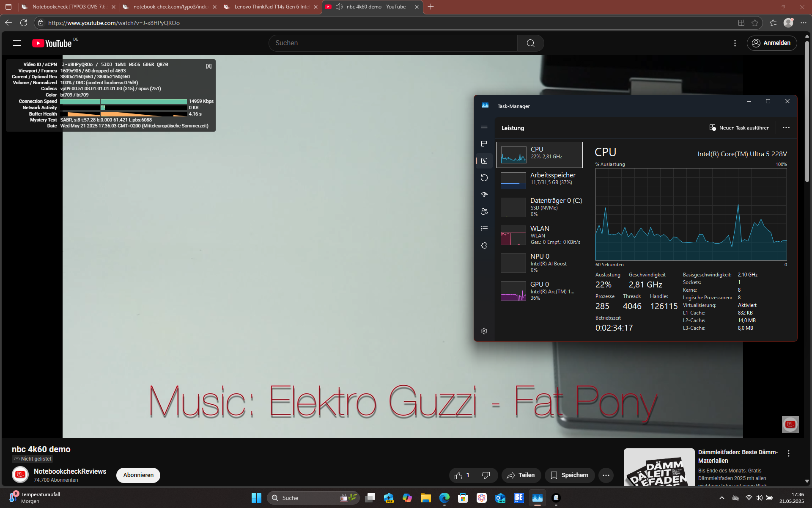Viewport: 812px width, 508px height.
Task: Open YouTube settings three-dot menu
Action: [x=735, y=43]
